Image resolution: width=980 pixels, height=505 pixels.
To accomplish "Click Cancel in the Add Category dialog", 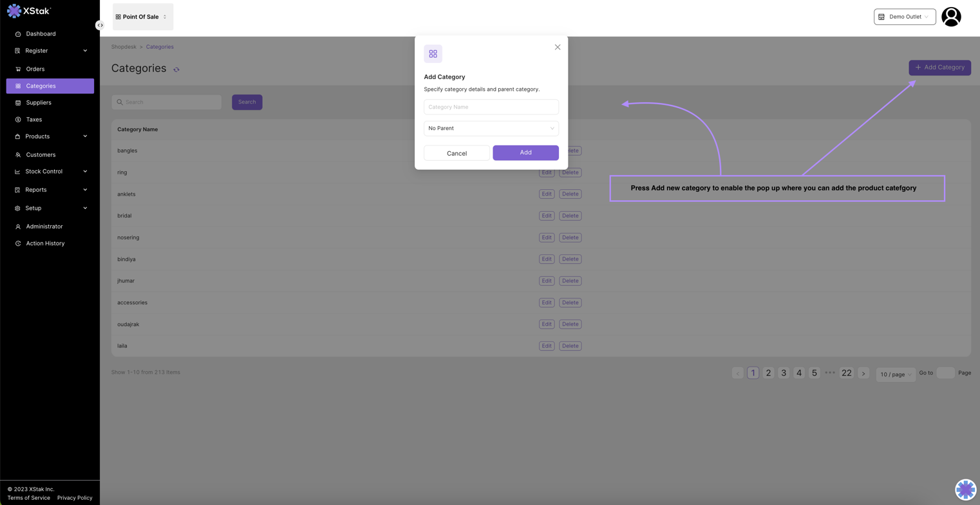I will coord(457,153).
